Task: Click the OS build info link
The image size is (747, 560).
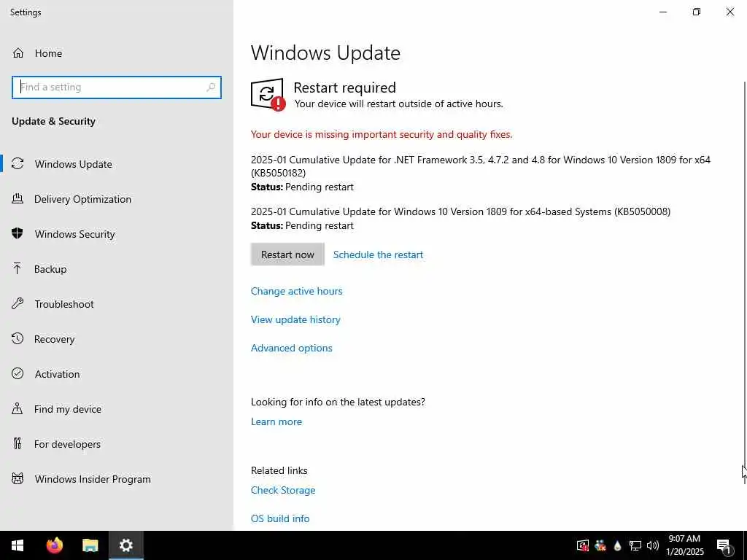Action: tap(280, 518)
